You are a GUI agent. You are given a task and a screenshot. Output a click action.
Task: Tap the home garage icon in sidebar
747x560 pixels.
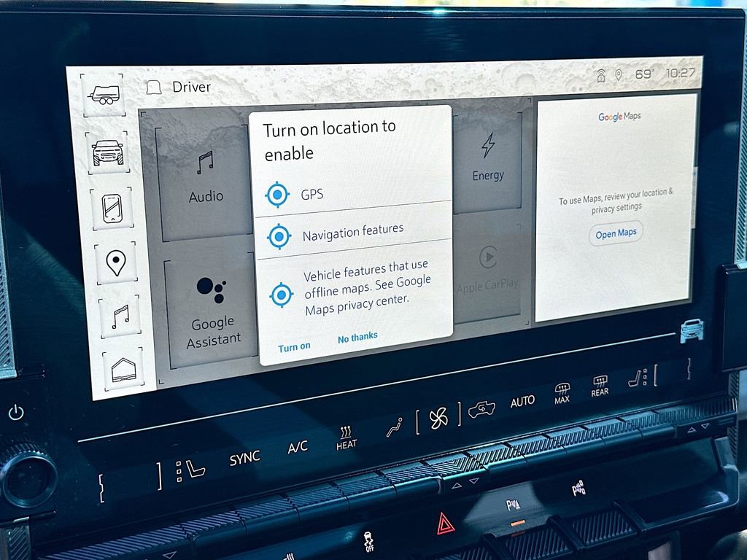(x=123, y=370)
